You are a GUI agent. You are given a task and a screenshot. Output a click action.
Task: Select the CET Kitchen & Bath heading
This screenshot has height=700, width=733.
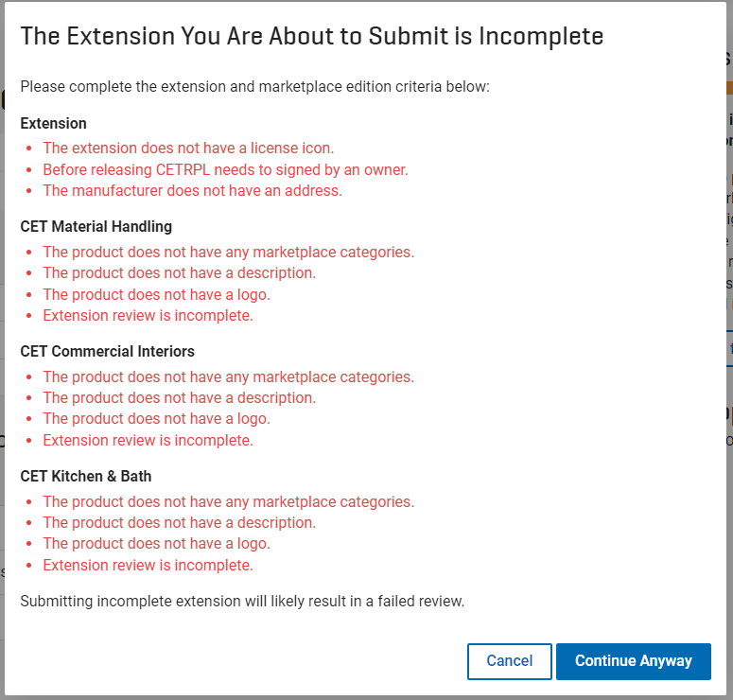(86, 477)
